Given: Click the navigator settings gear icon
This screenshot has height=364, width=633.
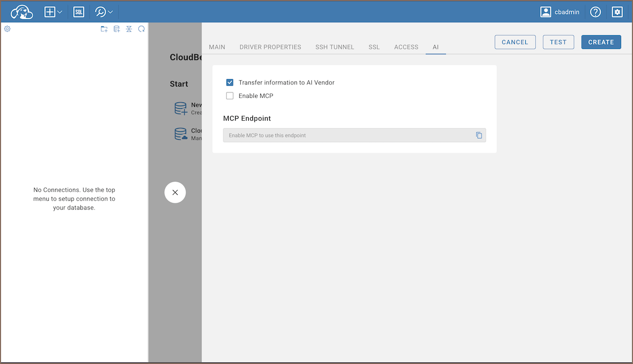Looking at the screenshot, I should pos(7,29).
